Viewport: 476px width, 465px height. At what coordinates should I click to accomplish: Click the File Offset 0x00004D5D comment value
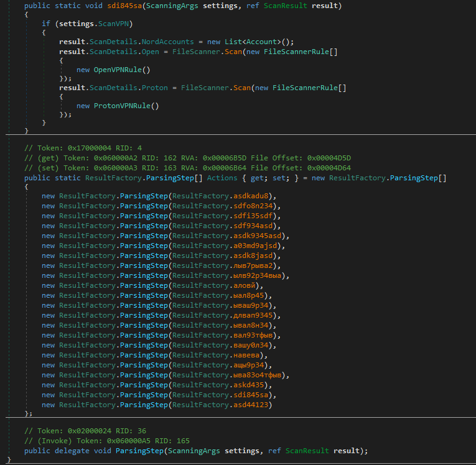click(x=329, y=158)
